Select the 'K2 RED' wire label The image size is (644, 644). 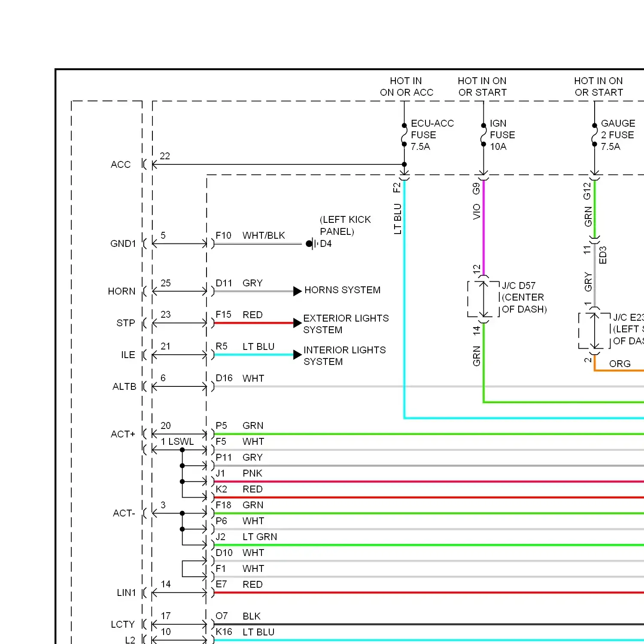click(x=239, y=489)
